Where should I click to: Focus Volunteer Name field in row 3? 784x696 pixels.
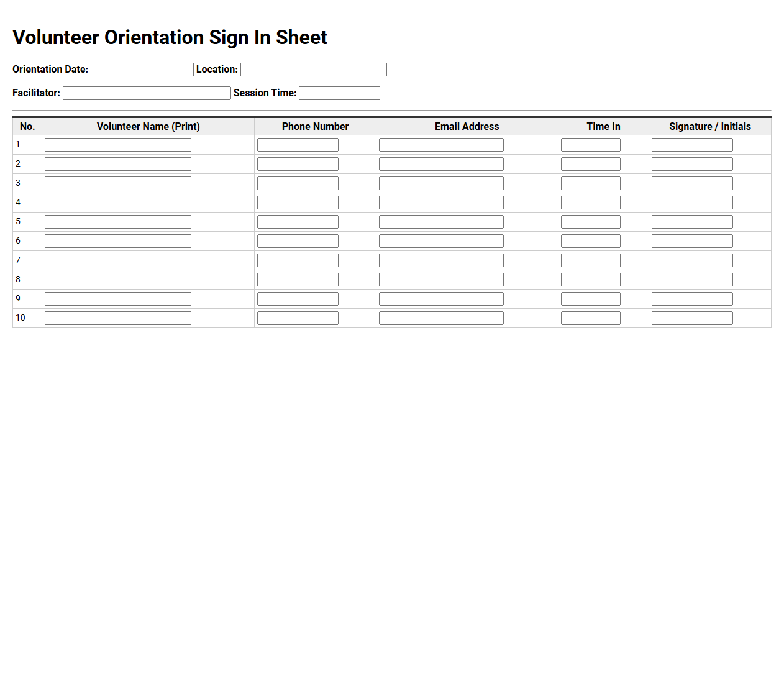[118, 183]
